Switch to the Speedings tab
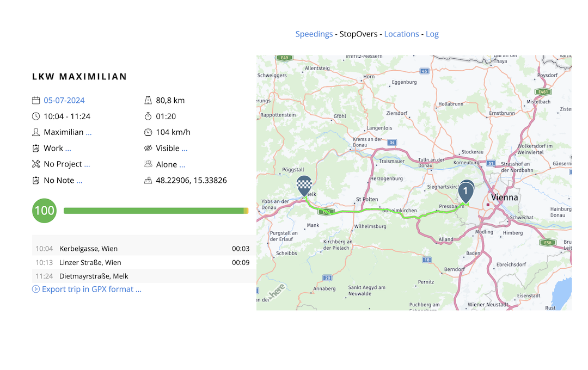 coord(314,34)
